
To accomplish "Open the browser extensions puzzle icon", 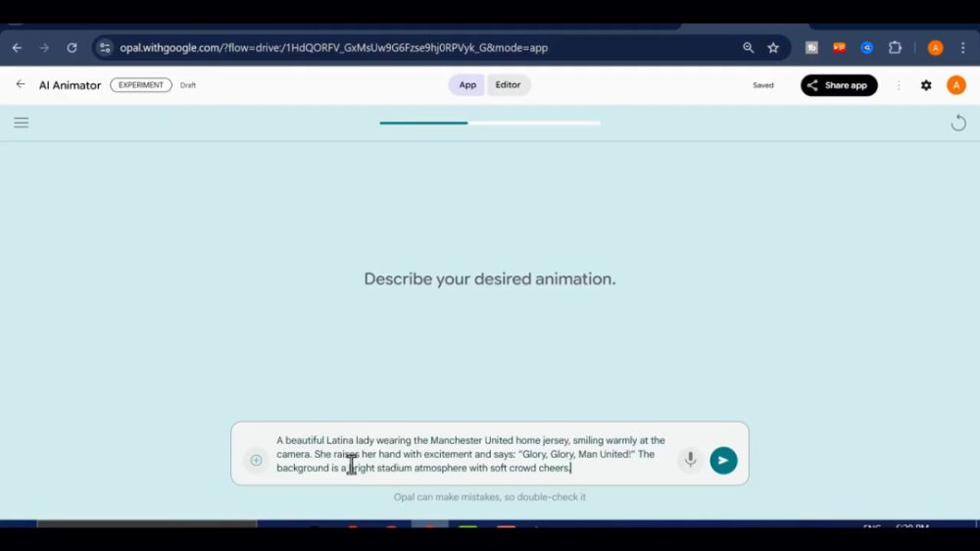I will 895,47.
